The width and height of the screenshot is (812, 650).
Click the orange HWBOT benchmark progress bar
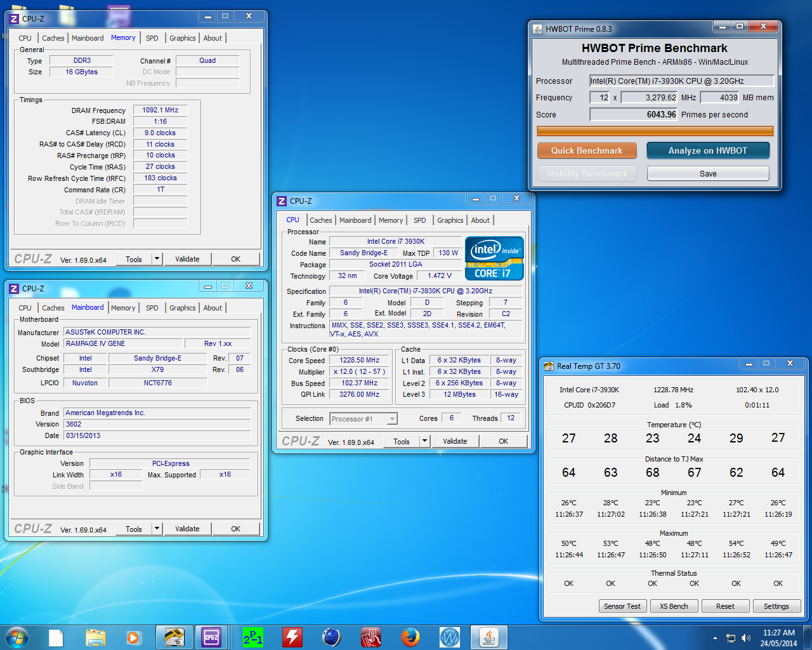pyautogui.click(x=655, y=131)
